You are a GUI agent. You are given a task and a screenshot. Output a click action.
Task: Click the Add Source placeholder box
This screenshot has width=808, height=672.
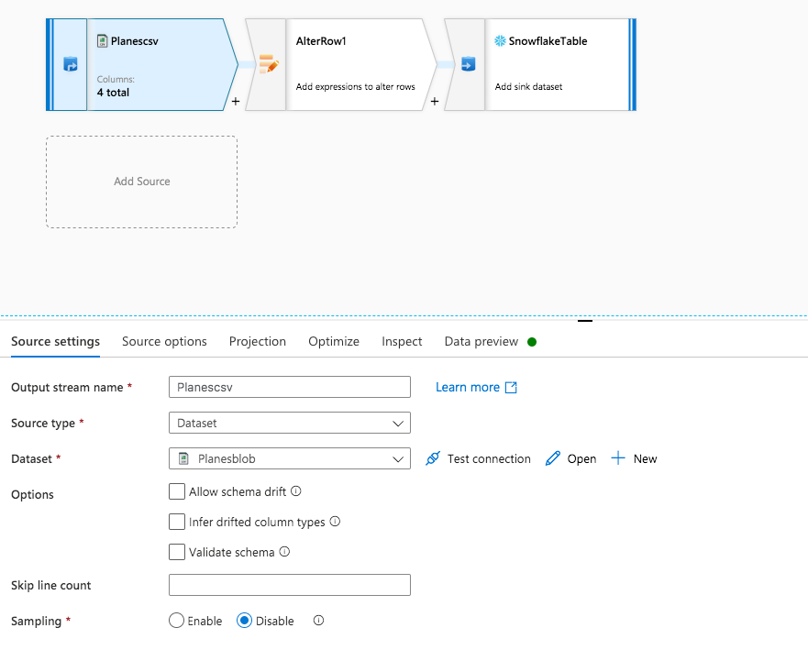click(x=141, y=182)
